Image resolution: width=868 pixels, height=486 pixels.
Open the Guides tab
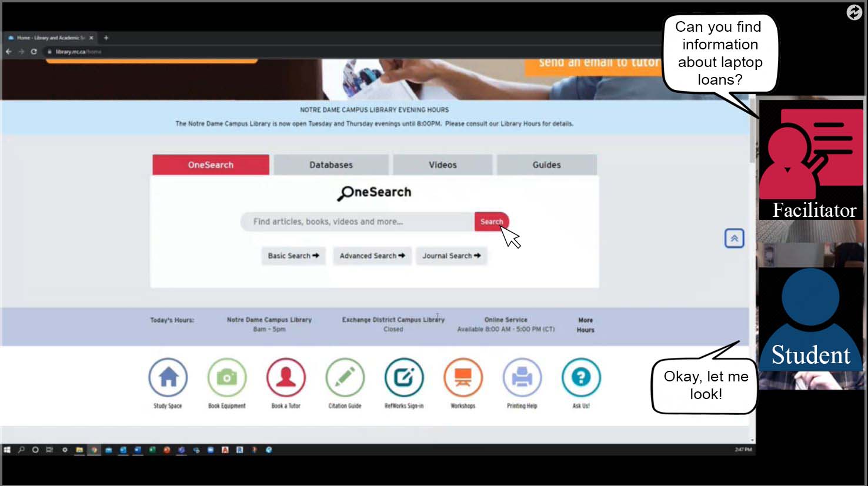pos(546,165)
